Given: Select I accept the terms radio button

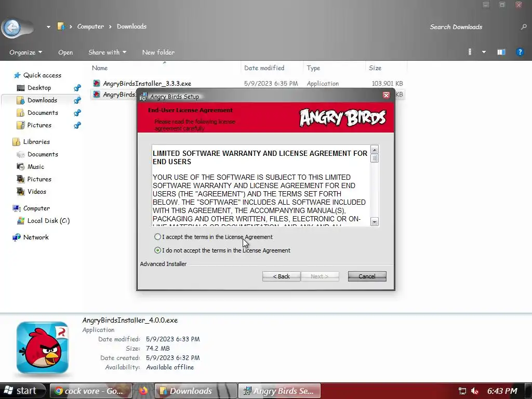Looking at the screenshot, I should point(157,237).
